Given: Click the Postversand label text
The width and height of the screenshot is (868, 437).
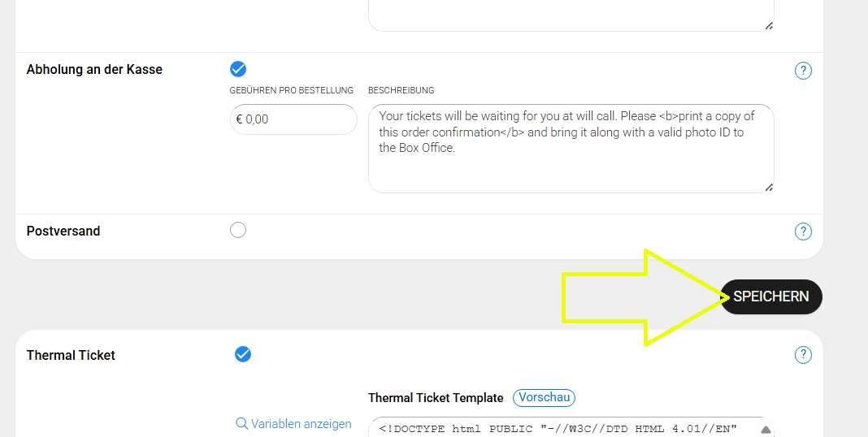Looking at the screenshot, I should (x=63, y=231).
